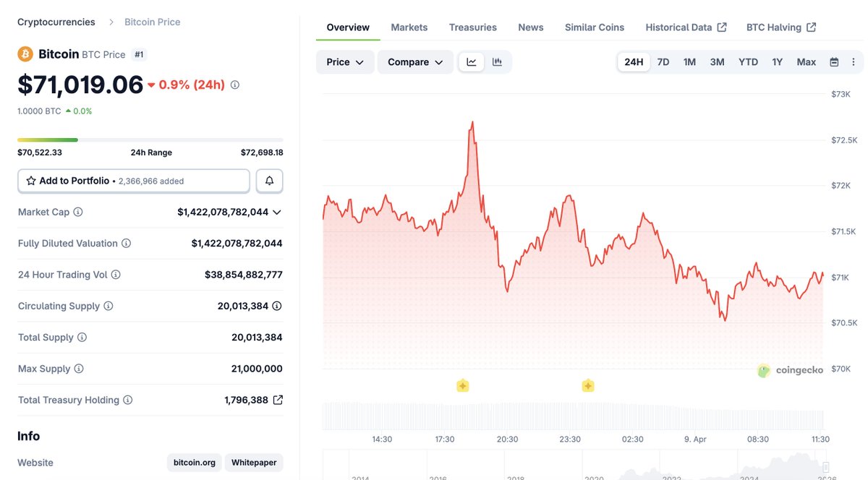Expand the Market Cap chevron
This screenshot has height=480, width=868.
pyautogui.click(x=277, y=212)
